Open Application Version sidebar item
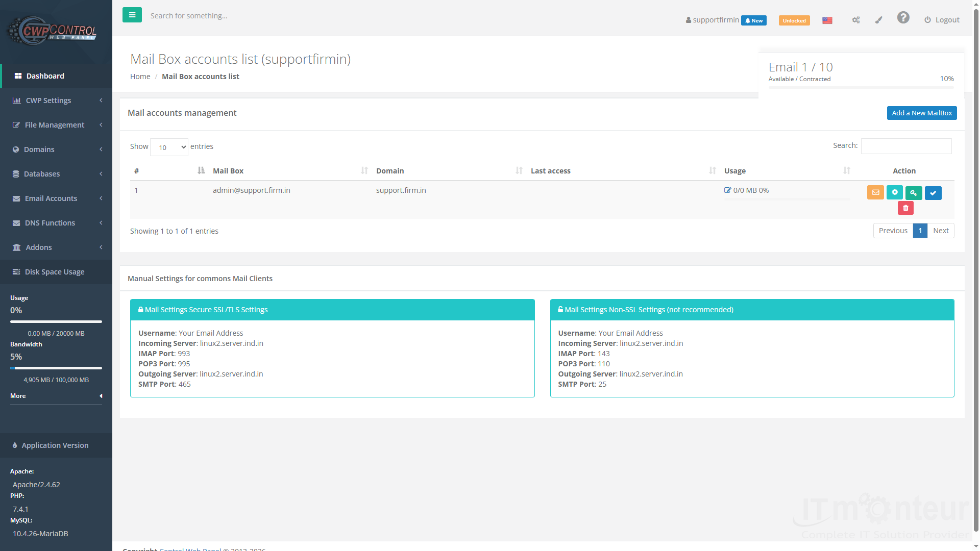Image resolution: width=980 pixels, height=551 pixels. (56, 445)
